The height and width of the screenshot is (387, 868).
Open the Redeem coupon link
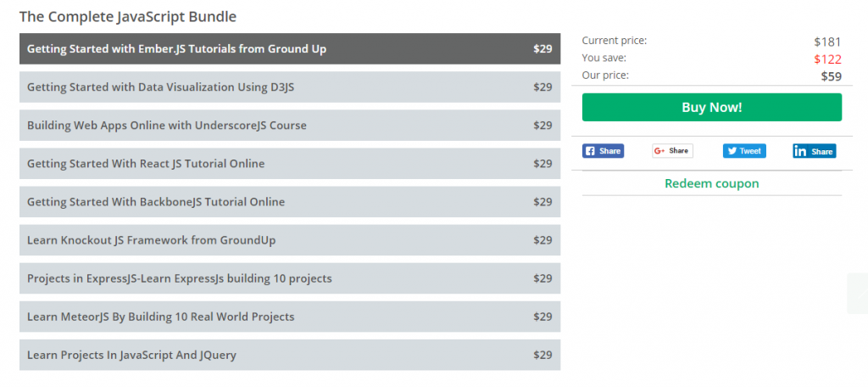pyautogui.click(x=712, y=183)
